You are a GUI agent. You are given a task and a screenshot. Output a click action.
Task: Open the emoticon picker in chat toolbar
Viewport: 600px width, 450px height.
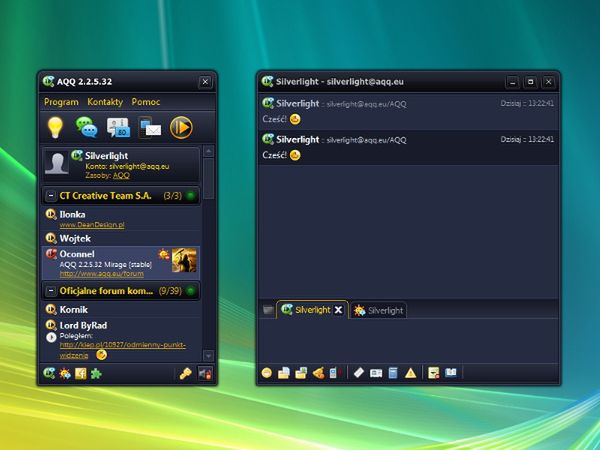pos(267,373)
